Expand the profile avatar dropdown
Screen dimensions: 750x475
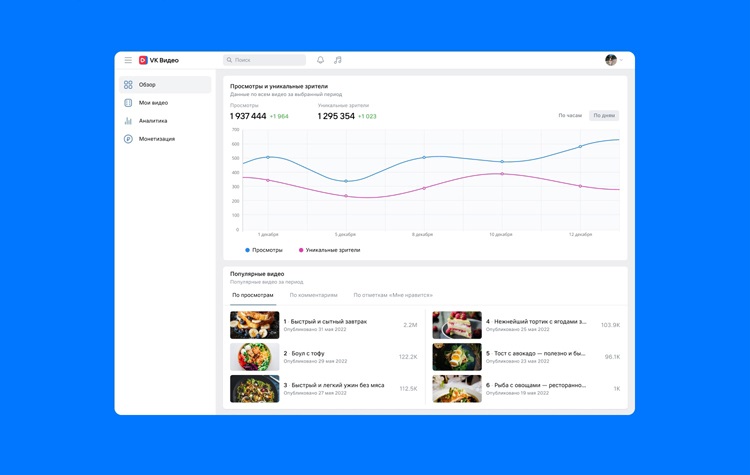pos(613,60)
